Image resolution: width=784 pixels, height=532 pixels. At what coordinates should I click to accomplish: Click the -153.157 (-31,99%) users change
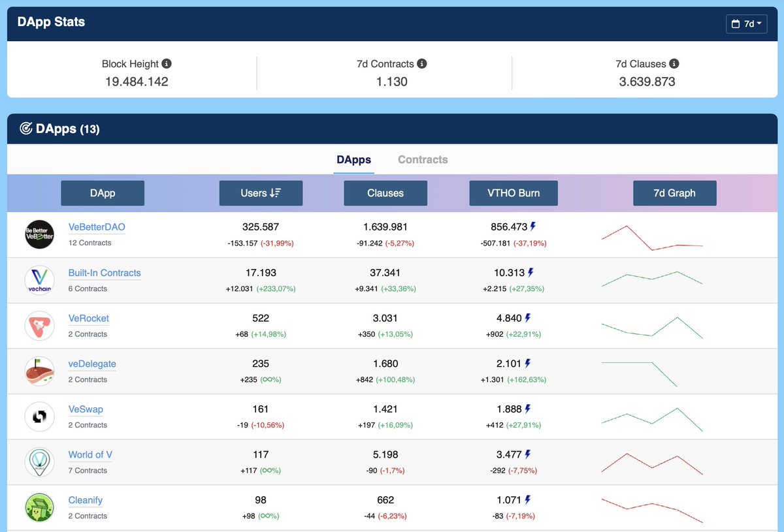pyautogui.click(x=261, y=243)
